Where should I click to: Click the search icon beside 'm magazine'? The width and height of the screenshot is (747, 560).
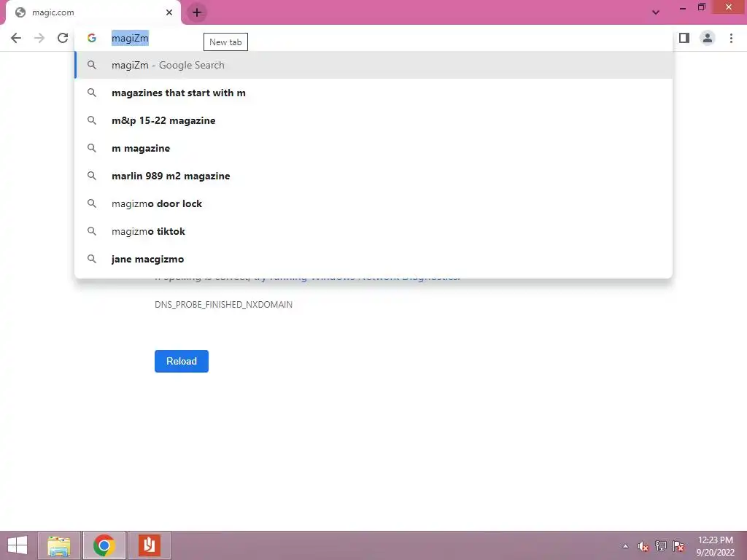[x=92, y=148]
